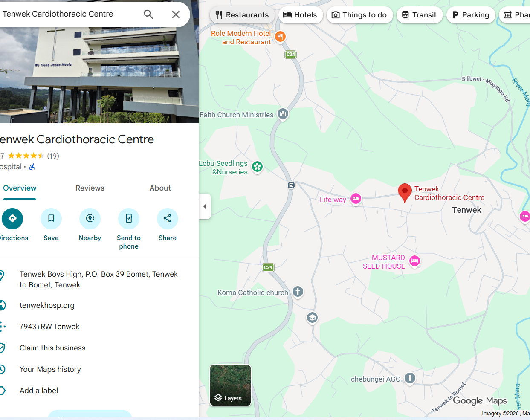530x420 pixels.
Task: Click the search magnifier icon
Action: [148, 14]
